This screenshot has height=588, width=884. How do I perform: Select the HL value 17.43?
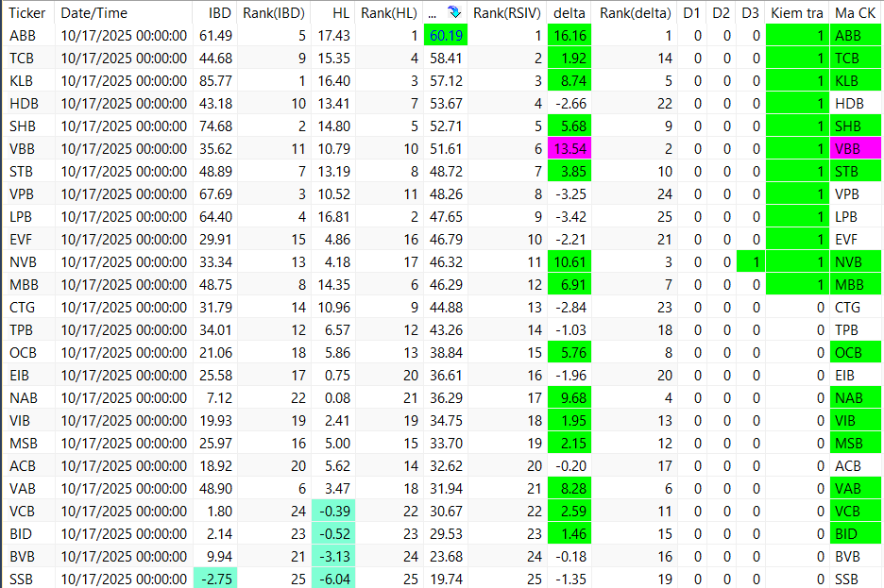pyautogui.click(x=333, y=36)
